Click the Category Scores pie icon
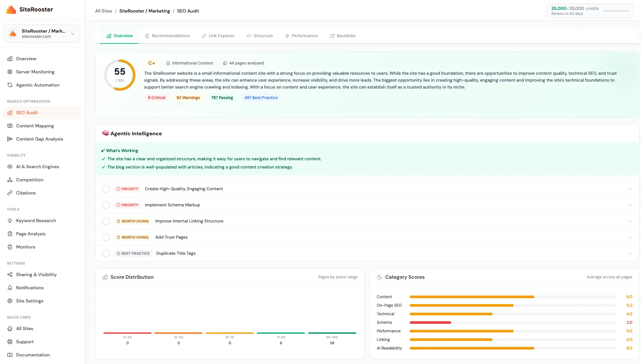This screenshot has height=364, width=641. point(379,277)
